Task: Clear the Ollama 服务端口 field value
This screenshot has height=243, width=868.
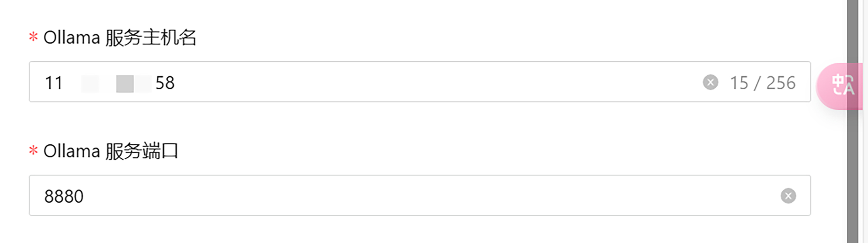Action: click(x=788, y=196)
